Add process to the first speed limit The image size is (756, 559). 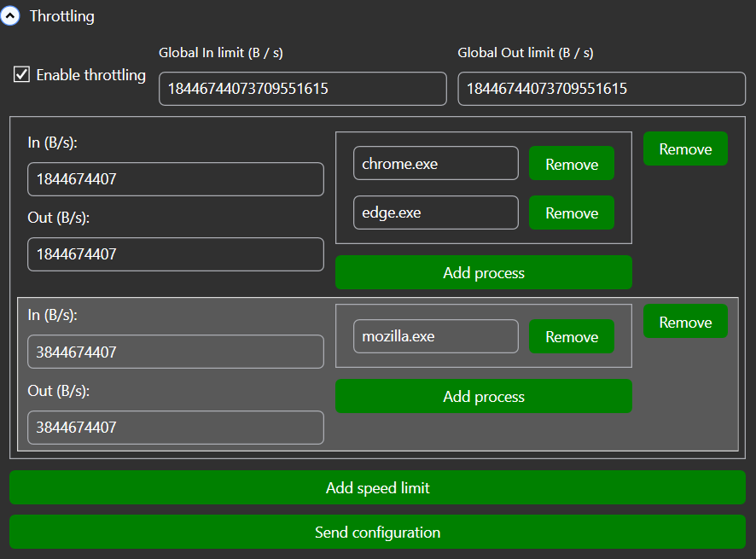(x=483, y=272)
